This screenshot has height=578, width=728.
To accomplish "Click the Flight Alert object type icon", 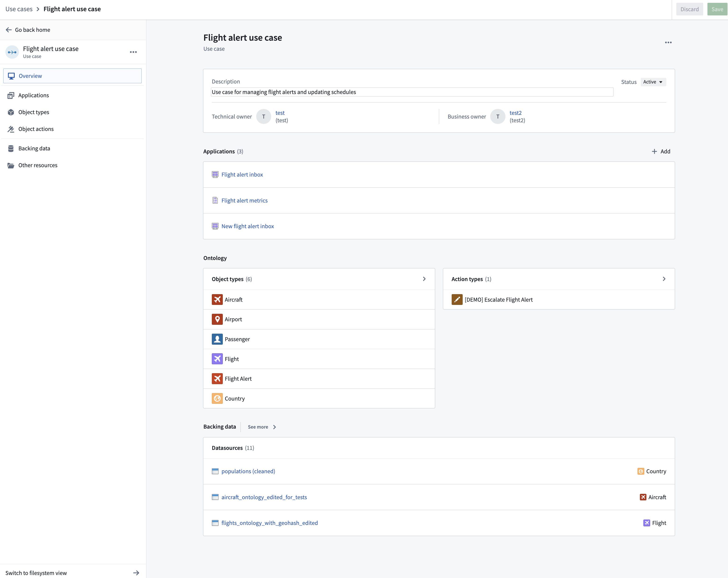I will [217, 379].
